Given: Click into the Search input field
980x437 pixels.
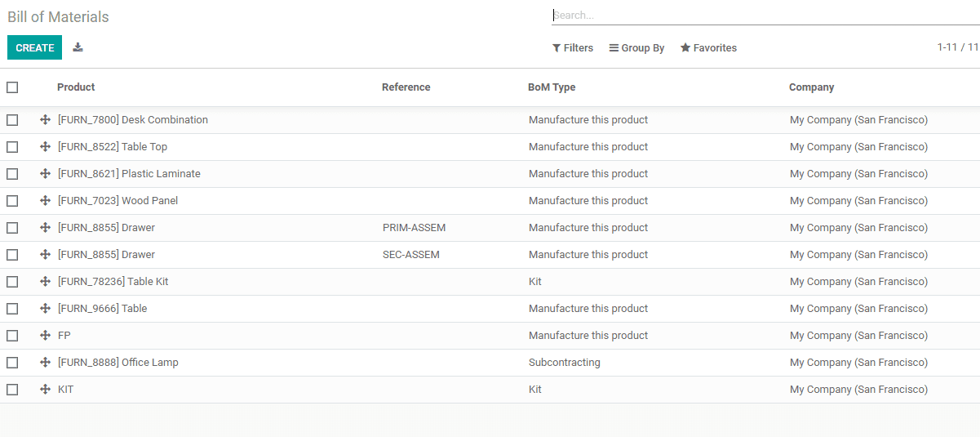Looking at the screenshot, I should (x=765, y=15).
